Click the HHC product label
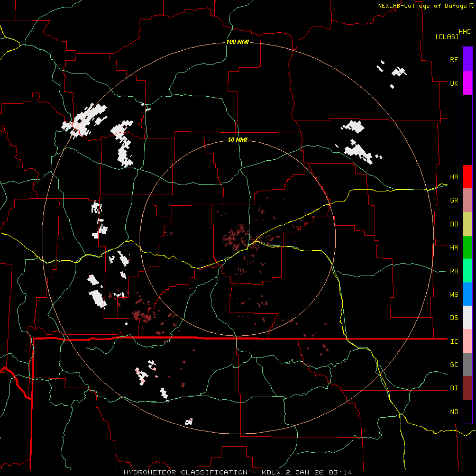This screenshot has height=476, width=476. 465,32
